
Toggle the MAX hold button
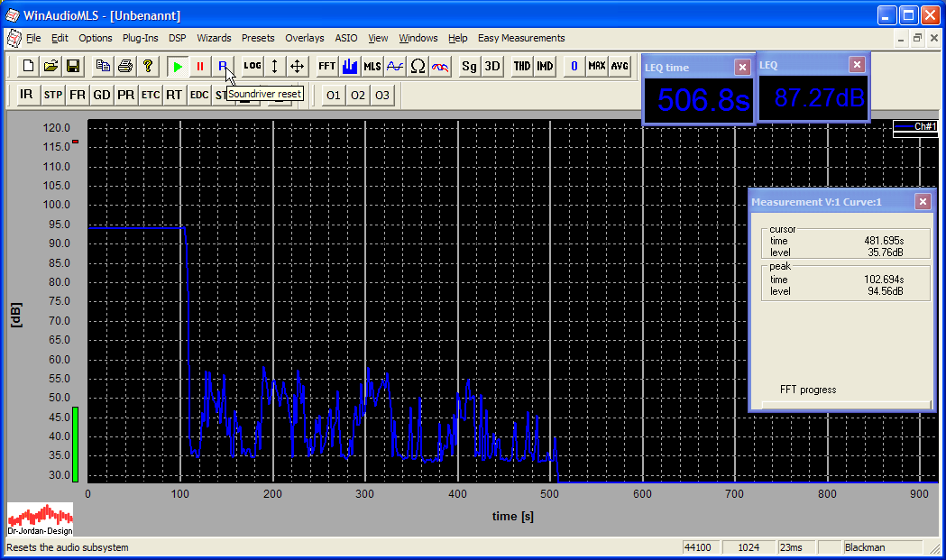[596, 67]
